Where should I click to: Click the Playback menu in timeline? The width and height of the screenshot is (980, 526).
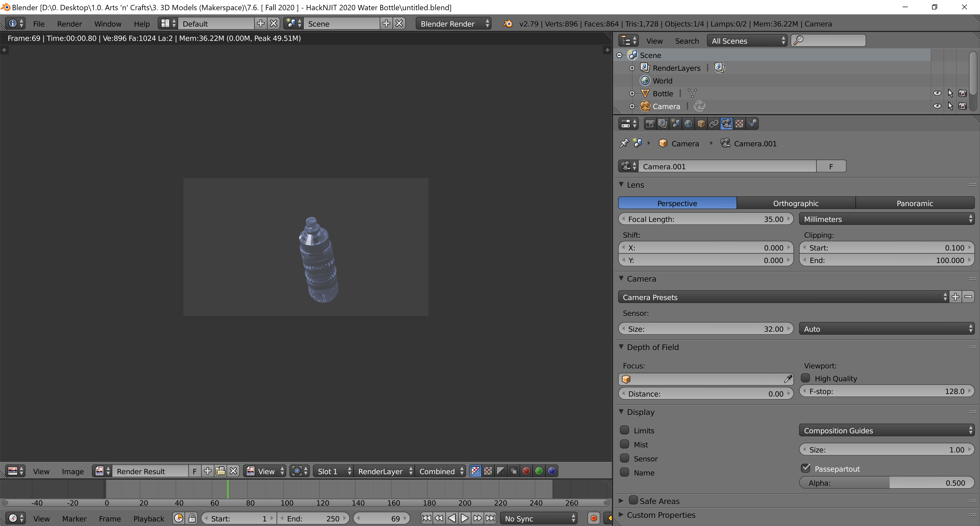pos(148,518)
